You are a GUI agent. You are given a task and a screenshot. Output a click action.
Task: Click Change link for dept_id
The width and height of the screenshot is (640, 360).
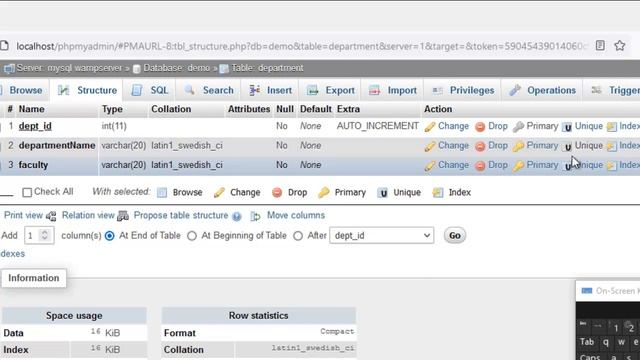tap(453, 126)
